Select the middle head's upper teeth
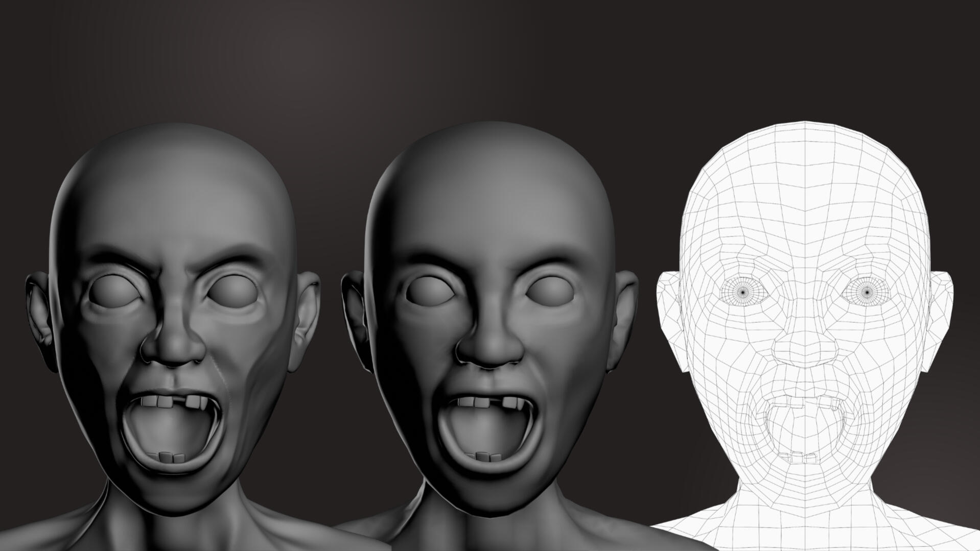 click(489, 402)
